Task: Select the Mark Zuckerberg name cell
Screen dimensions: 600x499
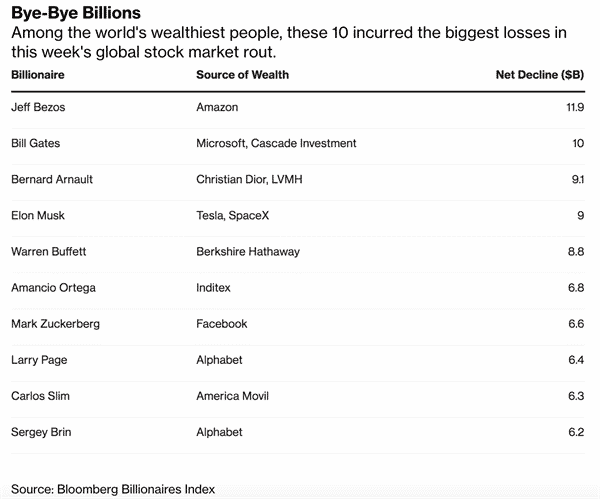Action: (x=55, y=324)
